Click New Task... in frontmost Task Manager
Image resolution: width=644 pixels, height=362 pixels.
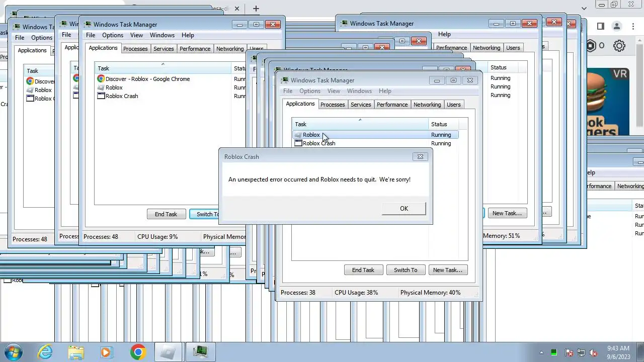448,270
